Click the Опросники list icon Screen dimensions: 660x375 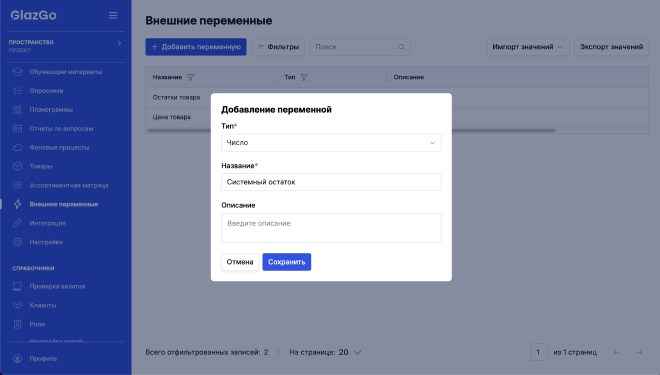point(17,91)
